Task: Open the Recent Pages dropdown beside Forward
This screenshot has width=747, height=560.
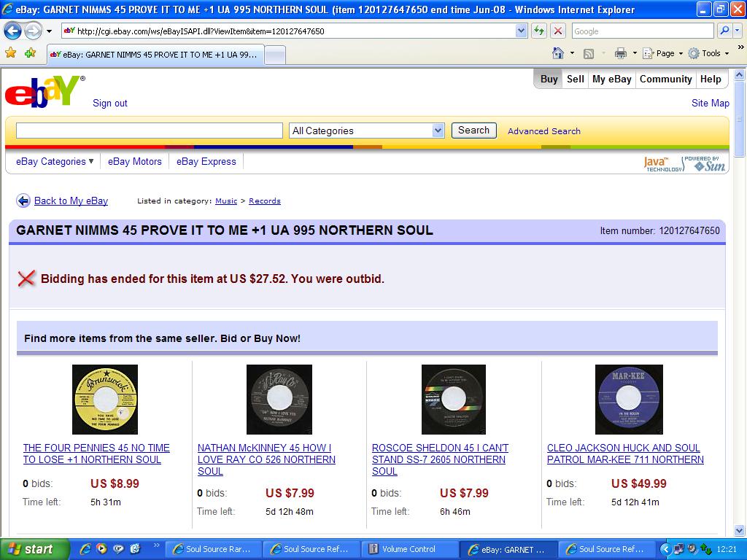Action: pos(49,31)
